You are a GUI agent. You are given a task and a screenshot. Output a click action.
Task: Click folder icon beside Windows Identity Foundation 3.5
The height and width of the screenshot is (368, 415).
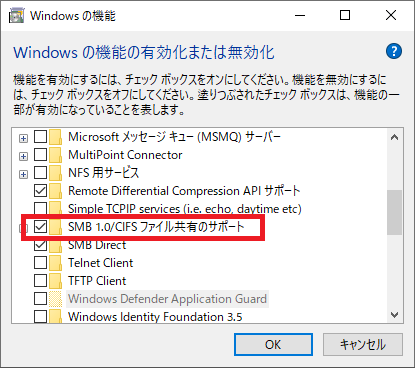(55, 316)
